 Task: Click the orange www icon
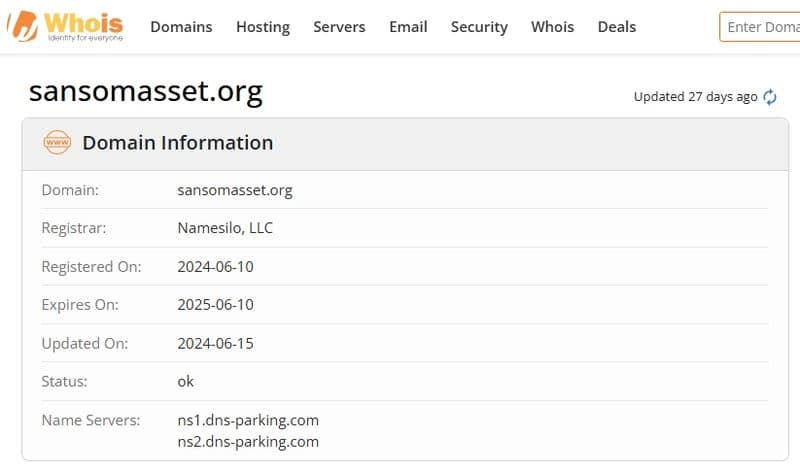(57, 143)
